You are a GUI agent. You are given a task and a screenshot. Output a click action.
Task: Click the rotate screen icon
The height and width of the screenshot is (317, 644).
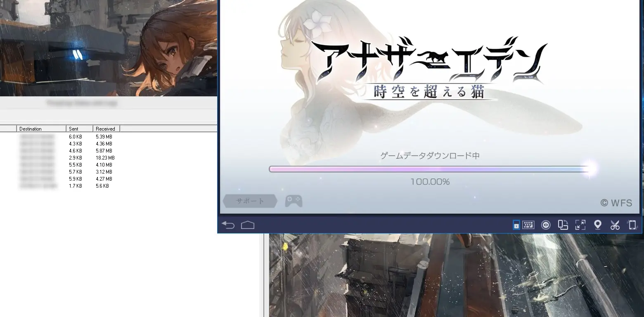[x=563, y=225]
